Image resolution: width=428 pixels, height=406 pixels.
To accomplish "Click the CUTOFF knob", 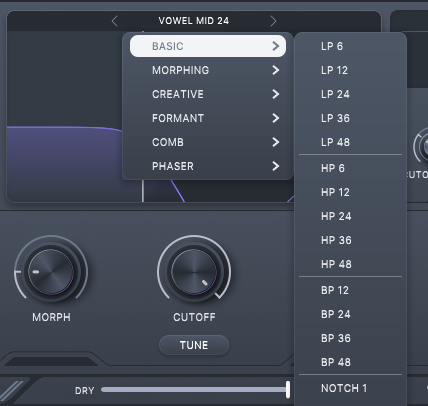I will click(x=194, y=272).
